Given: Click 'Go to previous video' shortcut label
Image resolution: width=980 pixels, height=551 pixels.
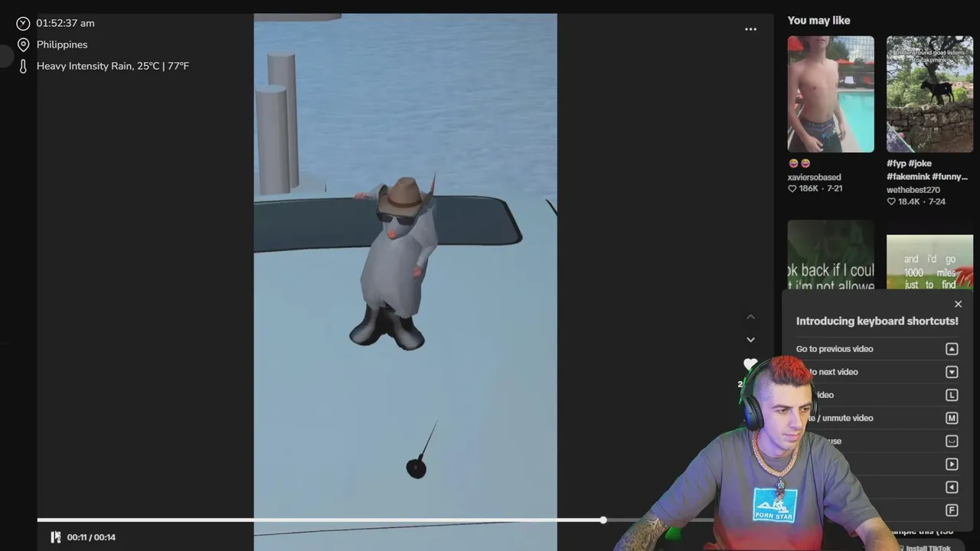Looking at the screenshot, I should 835,349.
